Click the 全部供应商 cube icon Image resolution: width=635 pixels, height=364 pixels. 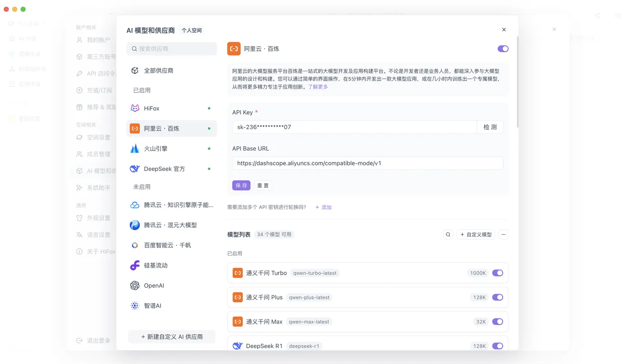point(135,71)
